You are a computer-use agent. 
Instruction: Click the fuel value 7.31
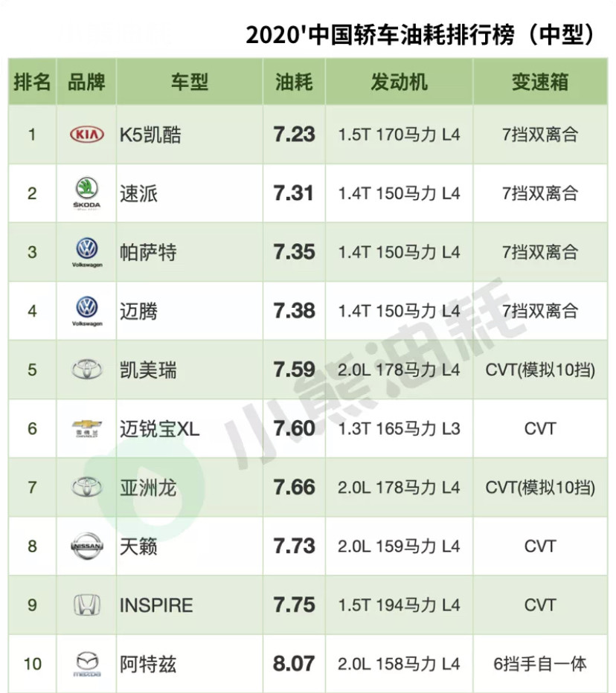point(293,193)
